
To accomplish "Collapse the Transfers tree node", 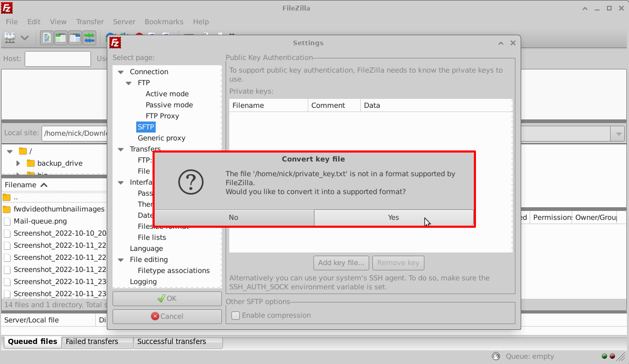I will [121, 149].
